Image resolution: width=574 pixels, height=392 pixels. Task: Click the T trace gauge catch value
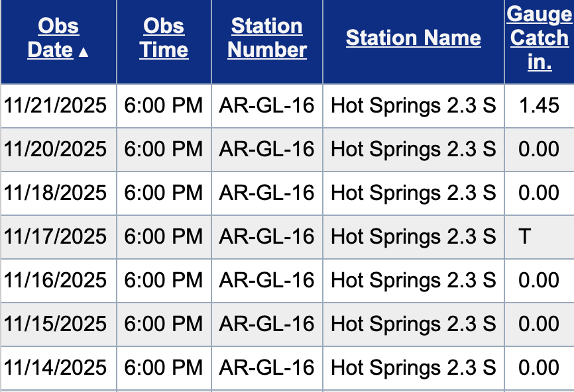(x=525, y=236)
